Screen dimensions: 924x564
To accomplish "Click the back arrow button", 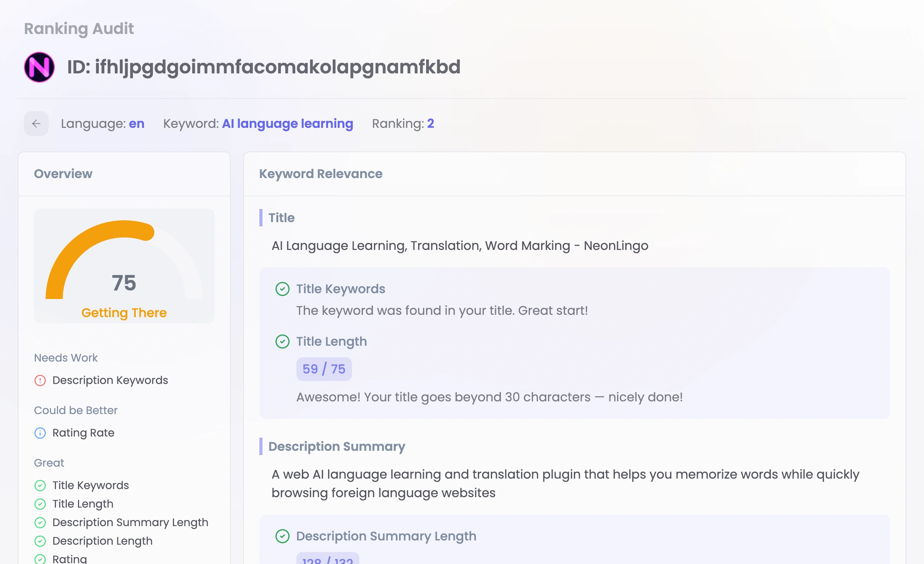I will 36,124.
